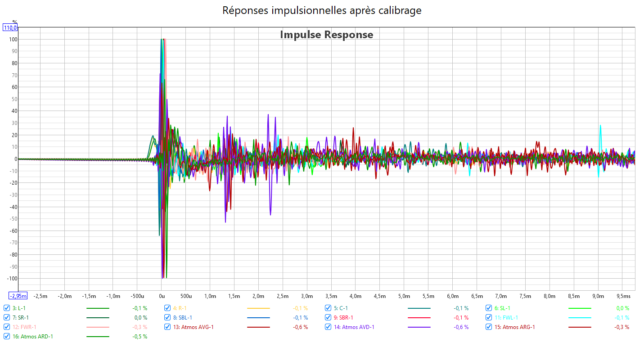Toggle the 16: Atmos ARD-1 checkbox

pos(7,337)
